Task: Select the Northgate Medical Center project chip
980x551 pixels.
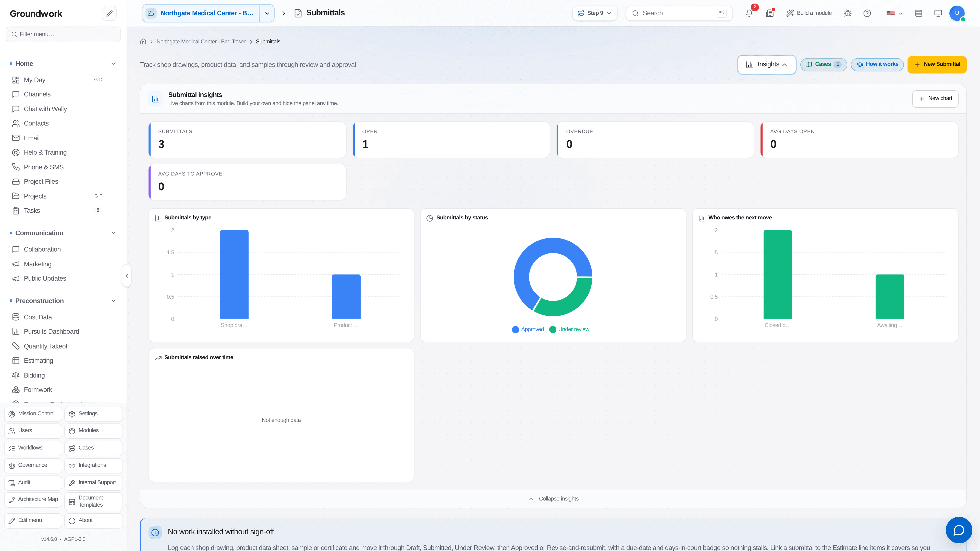Action: coord(201,13)
